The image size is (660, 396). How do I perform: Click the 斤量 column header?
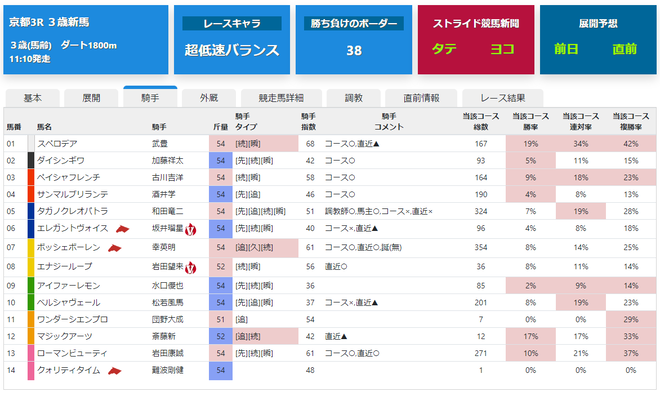pyautogui.click(x=221, y=127)
